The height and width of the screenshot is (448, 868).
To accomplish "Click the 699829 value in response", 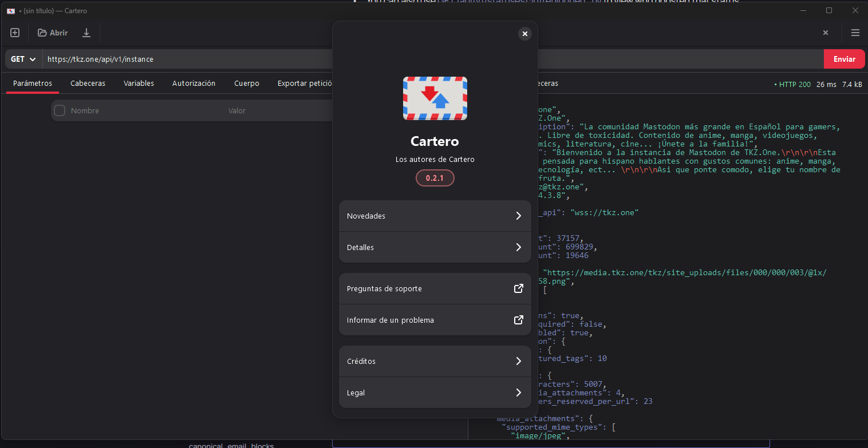I will 579,247.
